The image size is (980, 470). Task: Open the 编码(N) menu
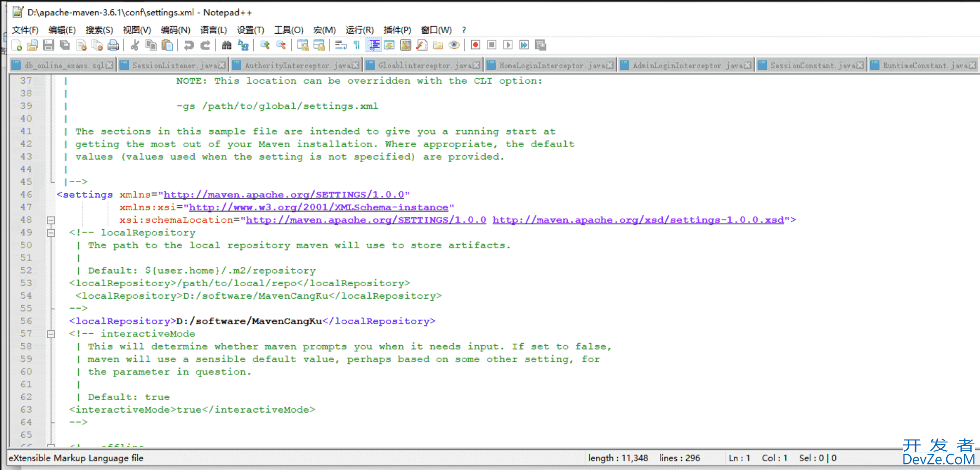point(175,30)
